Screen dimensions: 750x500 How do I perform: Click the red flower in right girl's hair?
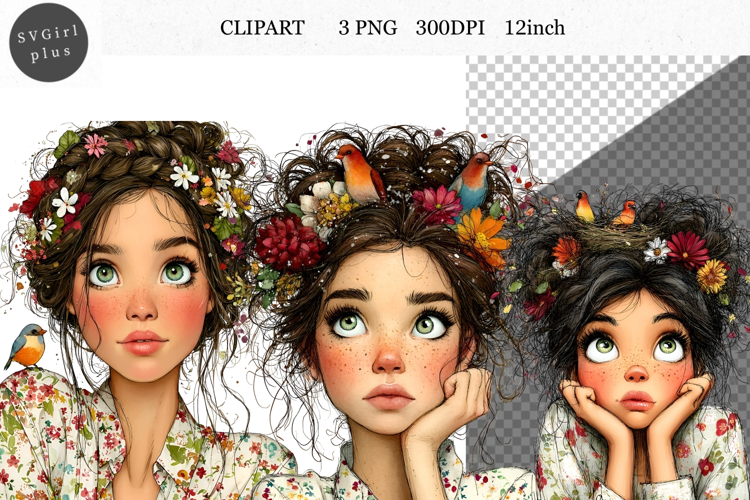coord(687,248)
